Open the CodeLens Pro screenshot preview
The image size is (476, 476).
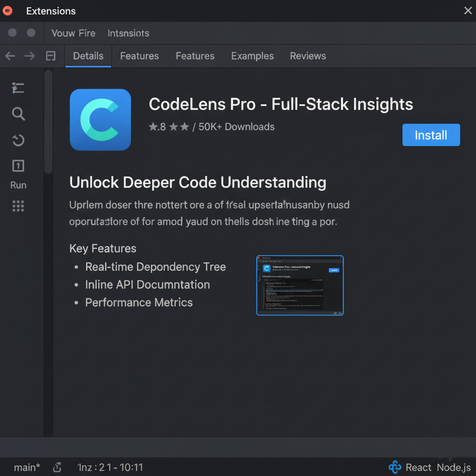point(300,285)
